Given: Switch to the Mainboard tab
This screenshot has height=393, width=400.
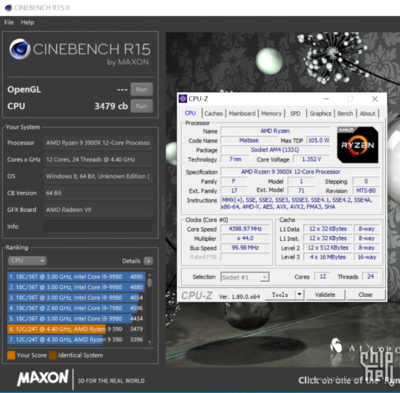Looking at the screenshot, I should pos(242,114).
